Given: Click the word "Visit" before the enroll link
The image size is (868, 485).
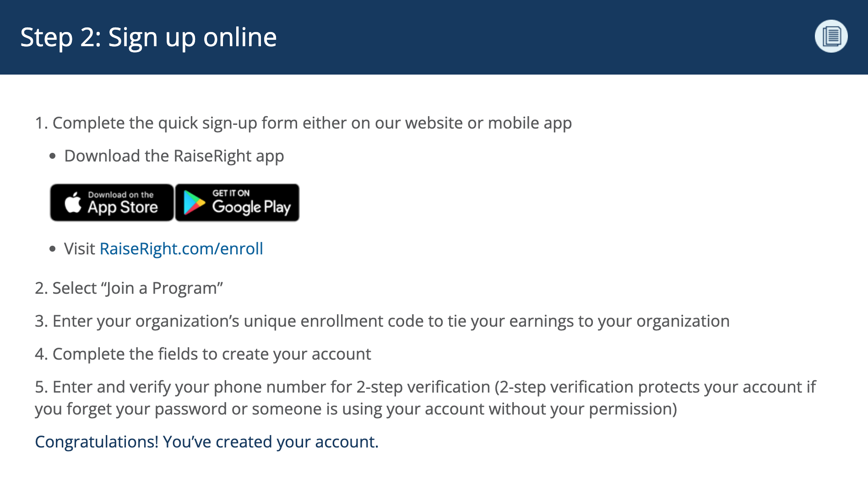Looking at the screenshot, I should click(x=79, y=249).
